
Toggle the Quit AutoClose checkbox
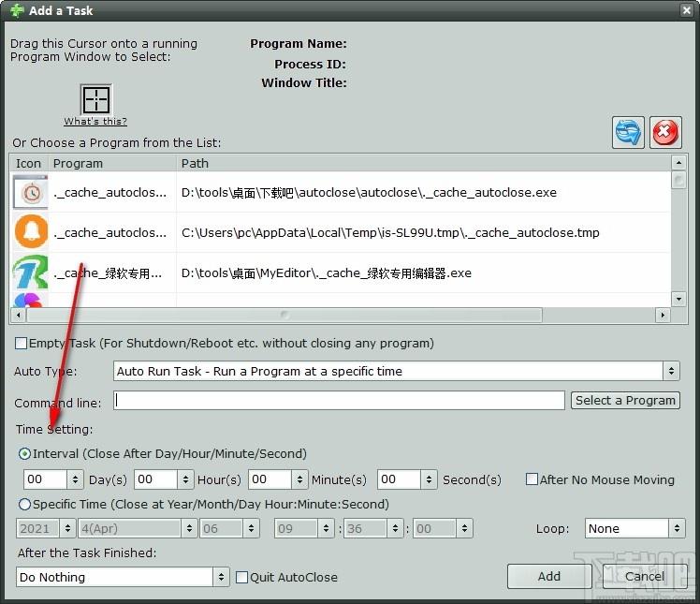[x=241, y=577]
